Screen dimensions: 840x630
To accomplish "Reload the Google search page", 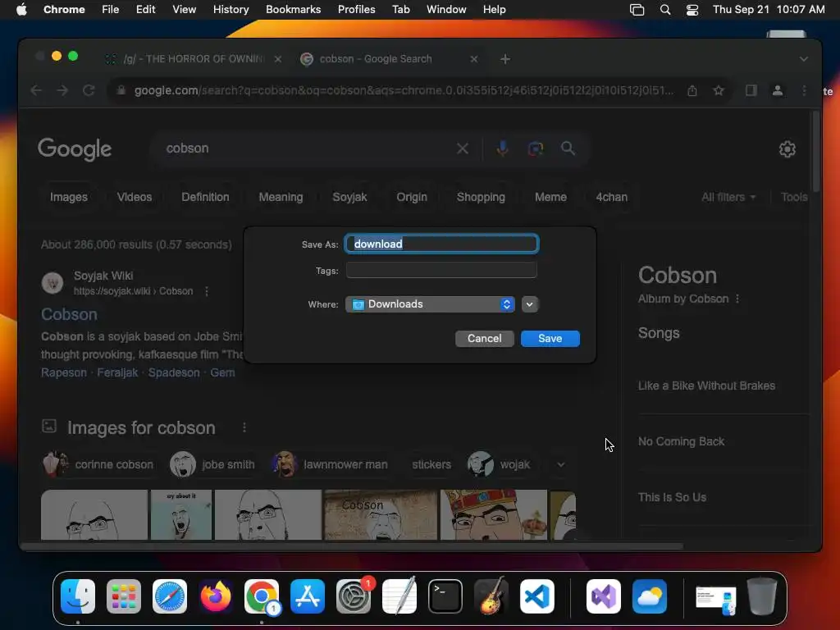I will (x=89, y=90).
